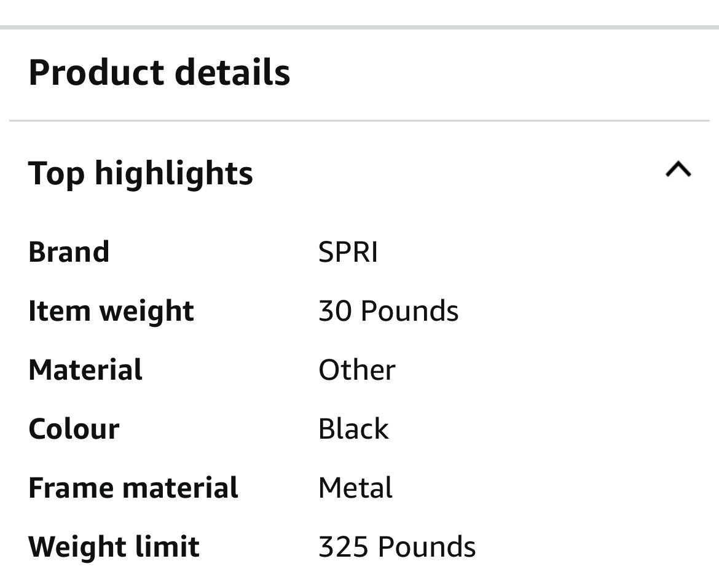The image size is (719, 588).
Task: Click the SPRI brand value
Action: (x=348, y=252)
